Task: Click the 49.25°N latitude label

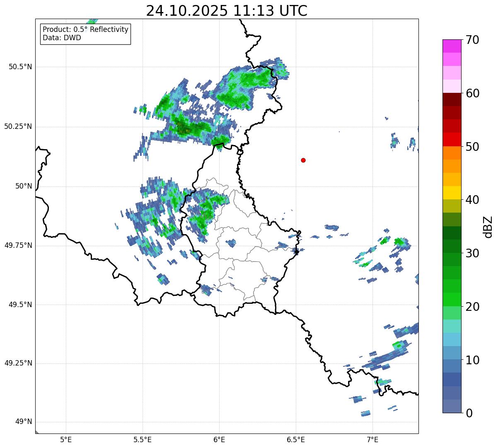Action: click(18, 363)
